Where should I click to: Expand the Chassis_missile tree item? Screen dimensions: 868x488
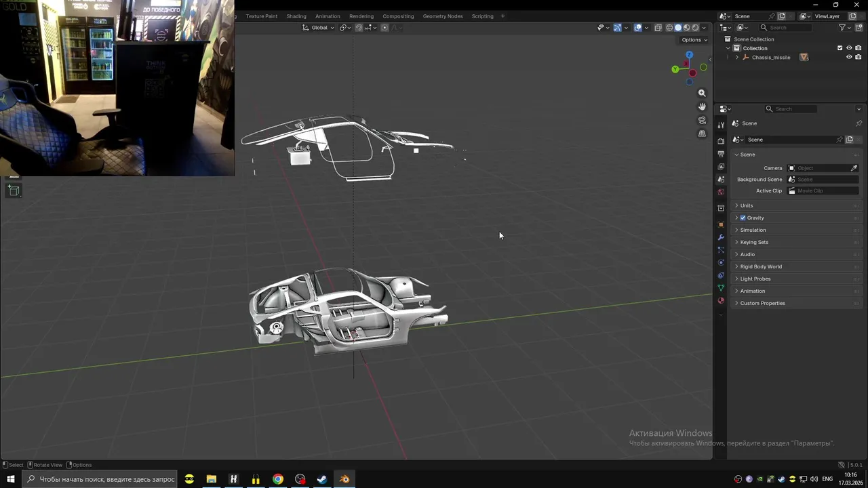coord(737,57)
